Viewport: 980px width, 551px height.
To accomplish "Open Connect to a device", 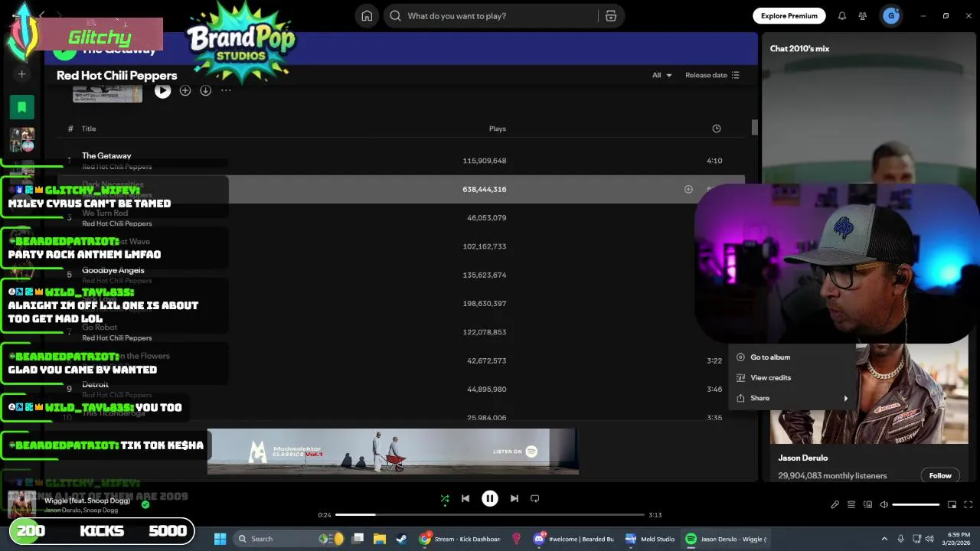I will point(867,504).
